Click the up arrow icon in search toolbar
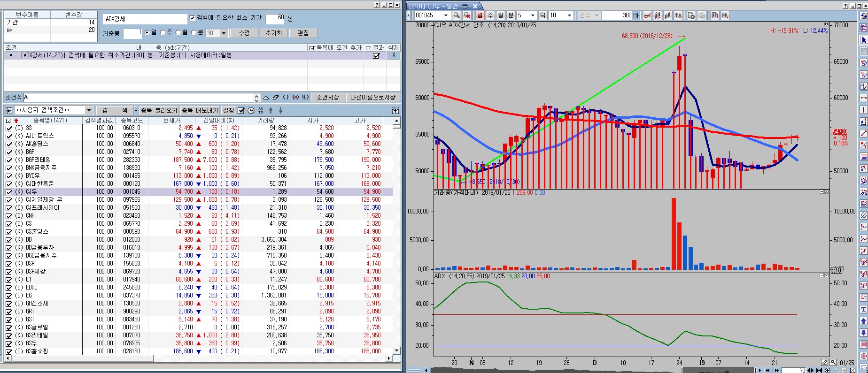Image resolution: width=868 pixels, height=373 pixels. [271, 111]
